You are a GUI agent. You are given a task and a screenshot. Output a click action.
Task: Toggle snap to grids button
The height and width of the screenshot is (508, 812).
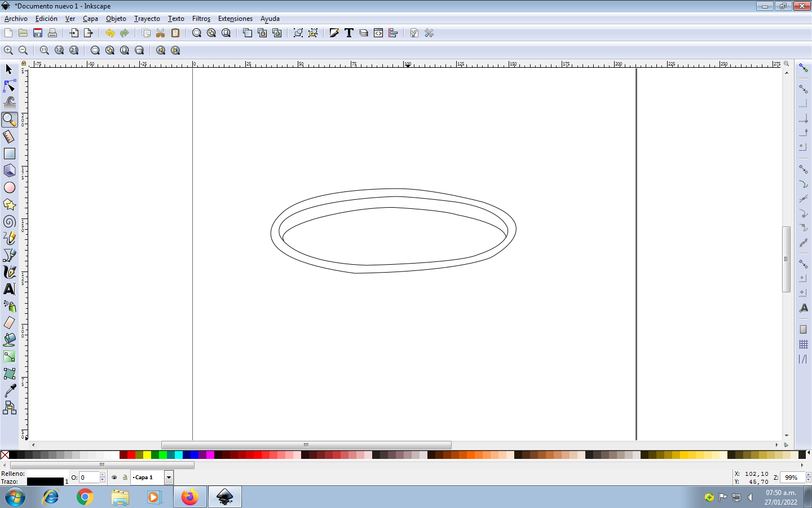pos(804,344)
